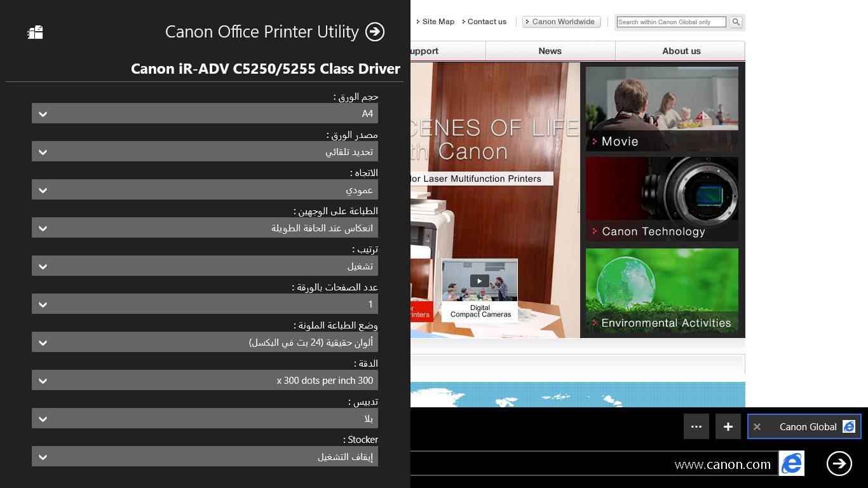Open the Support navigation tab
This screenshot has width=868, height=488.
pyautogui.click(x=448, y=51)
